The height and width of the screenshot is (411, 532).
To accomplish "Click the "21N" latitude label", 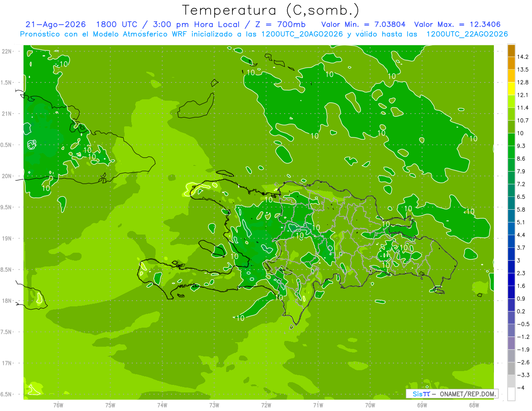I will [7, 114].
